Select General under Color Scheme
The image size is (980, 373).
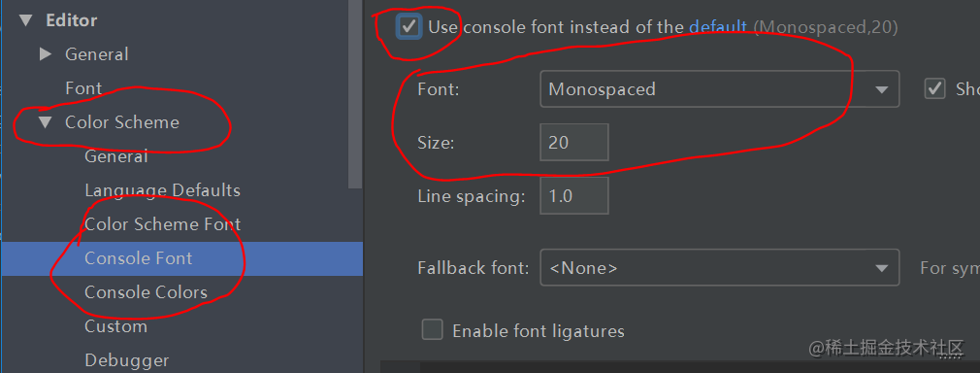point(116,155)
